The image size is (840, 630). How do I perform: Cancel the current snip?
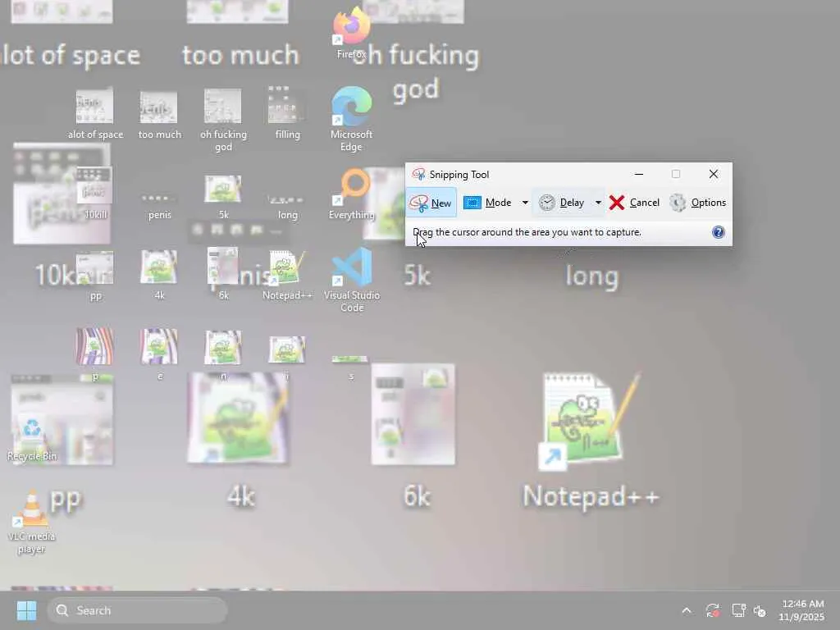pyautogui.click(x=635, y=203)
